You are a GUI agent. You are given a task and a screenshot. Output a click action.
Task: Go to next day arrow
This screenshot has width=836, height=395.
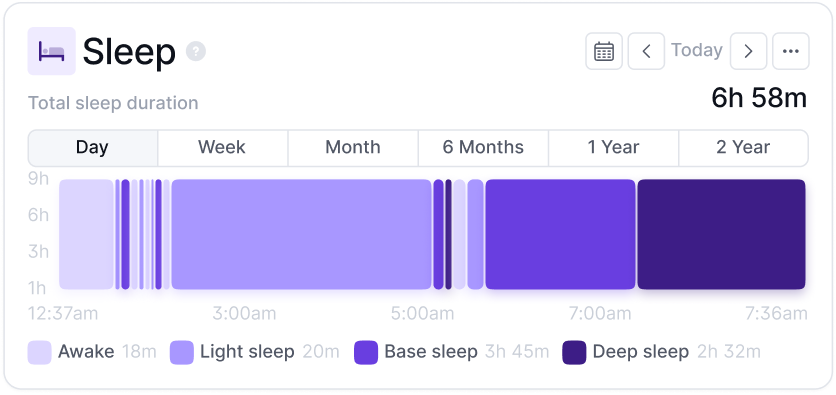(748, 51)
